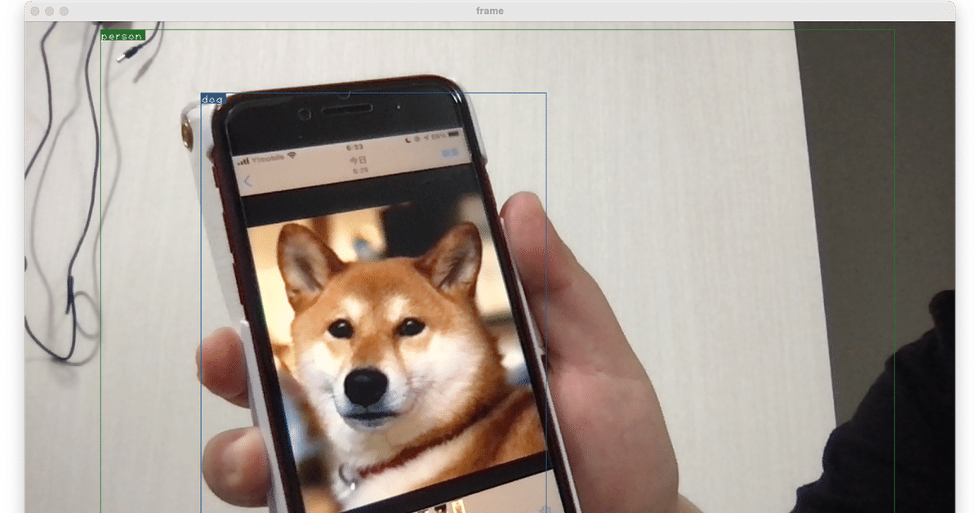Click the phone's battery indicator icon
Image resolution: width=980 pixels, height=513 pixels.
click(x=453, y=134)
